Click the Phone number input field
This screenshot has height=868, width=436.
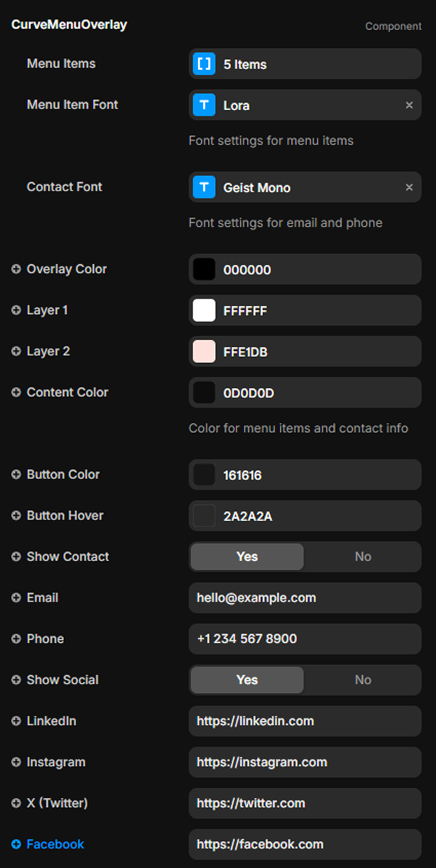[305, 639]
